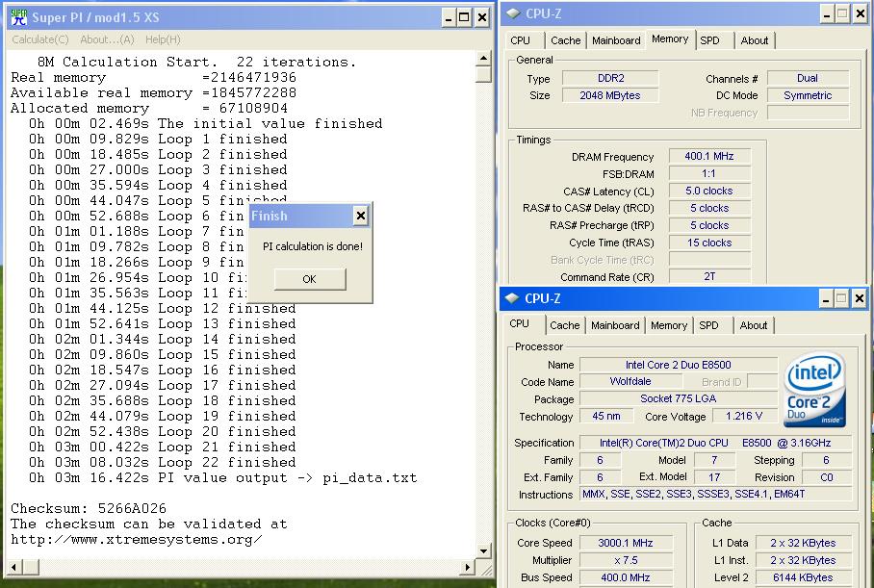Image resolution: width=874 pixels, height=588 pixels.
Task: Click the Super PI vertical scrollbar down arrow
Action: click(x=483, y=551)
